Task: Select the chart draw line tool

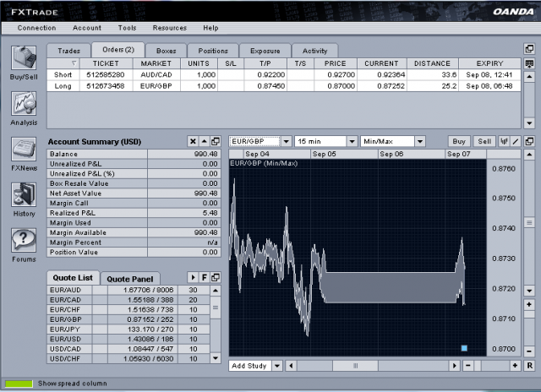Action: [516, 141]
